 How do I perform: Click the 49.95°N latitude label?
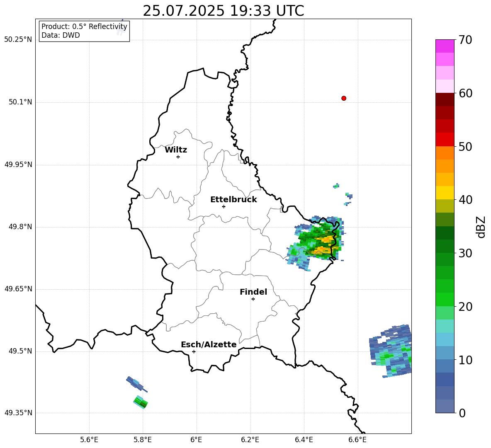point(18,165)
